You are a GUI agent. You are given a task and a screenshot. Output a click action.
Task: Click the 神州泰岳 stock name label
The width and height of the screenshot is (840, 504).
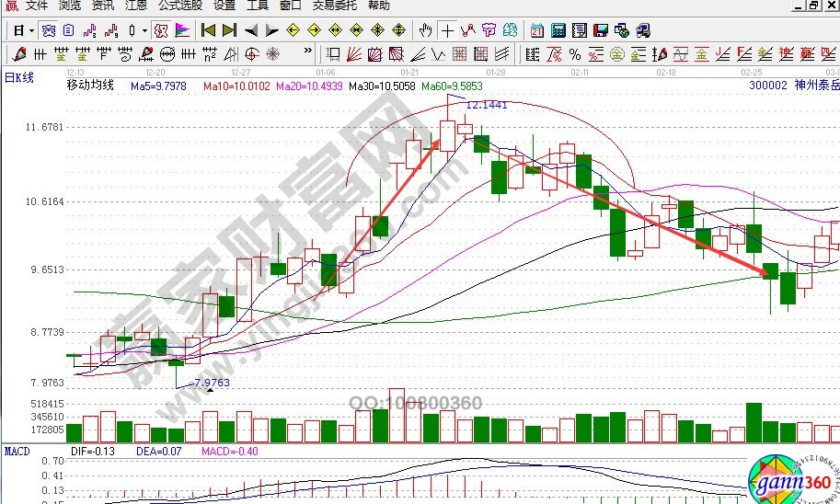(815, 86)
